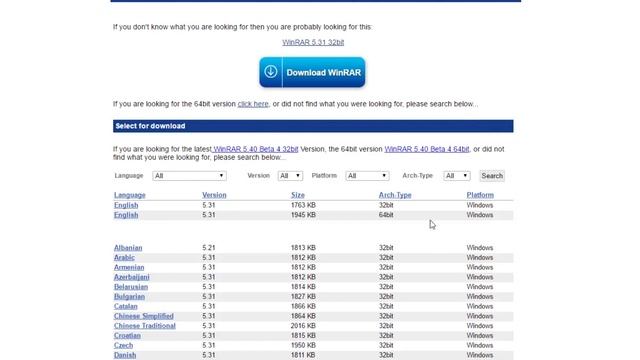Expand the Language filter dropdown
This screenshot has height=360, width=640.
[189, 176]
